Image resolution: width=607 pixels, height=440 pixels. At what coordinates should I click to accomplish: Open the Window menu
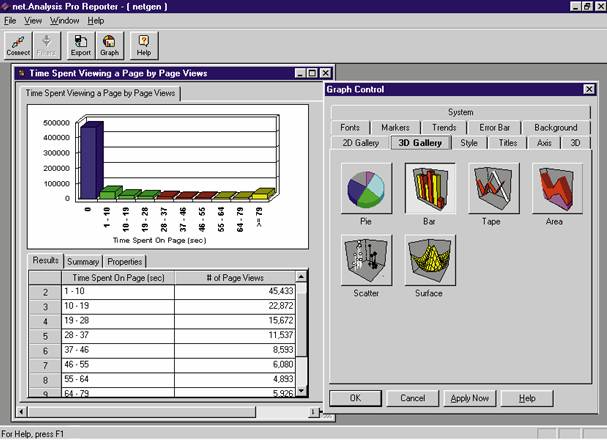click(x=64, y=21)
